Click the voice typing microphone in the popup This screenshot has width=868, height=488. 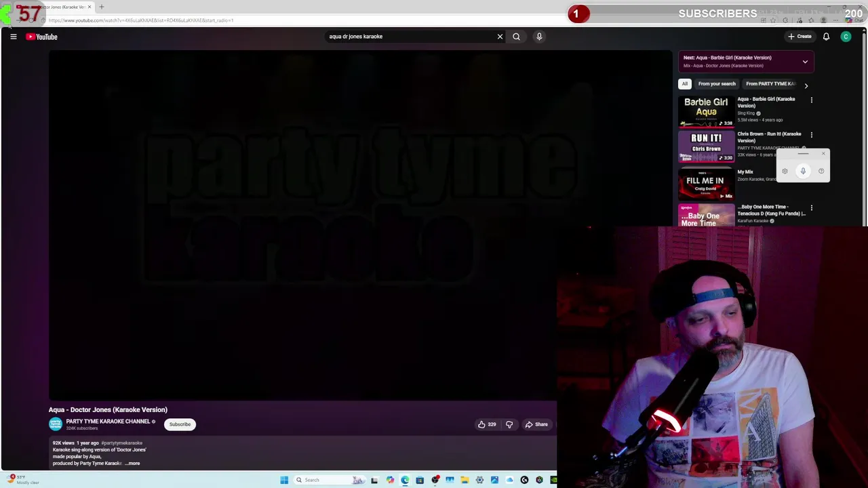[803, 171]
